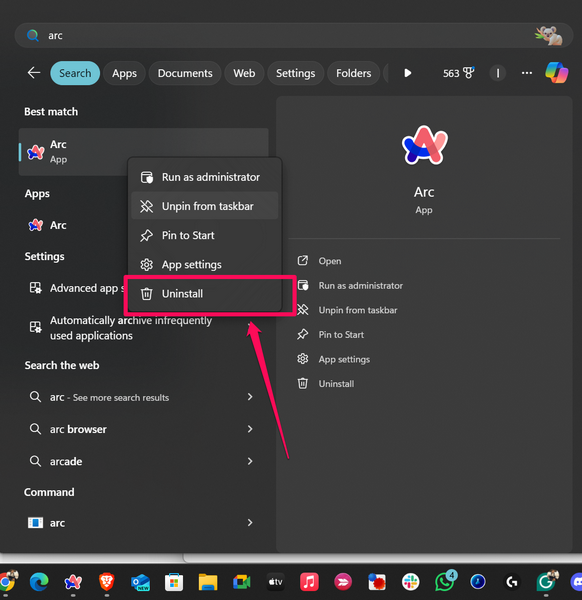This screenshot has width=582, height=600.
Task: Switch to the Documents filter tab
Action: click(x=185, y=73)
